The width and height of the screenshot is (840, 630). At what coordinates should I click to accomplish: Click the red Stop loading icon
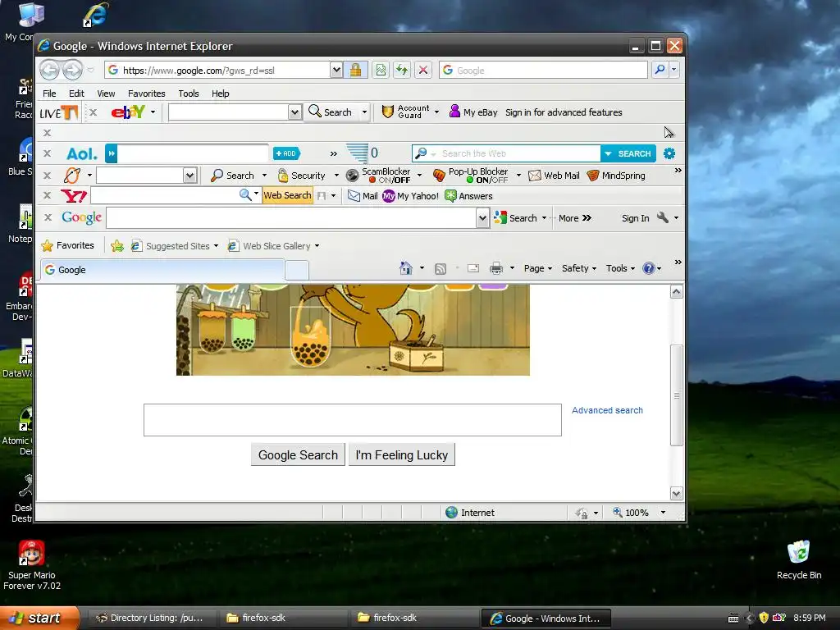(x=423, y=71)
